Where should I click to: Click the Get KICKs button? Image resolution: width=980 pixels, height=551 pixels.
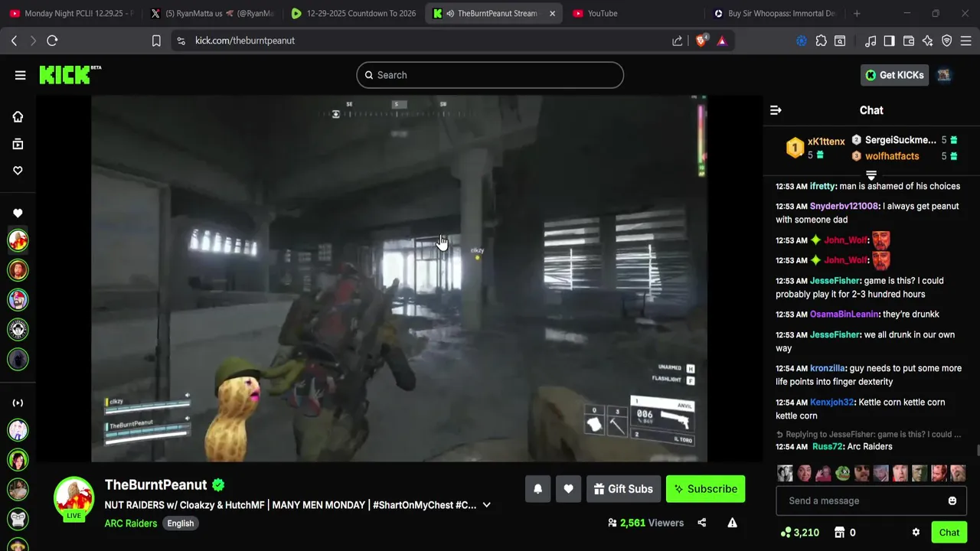point(894,75)
